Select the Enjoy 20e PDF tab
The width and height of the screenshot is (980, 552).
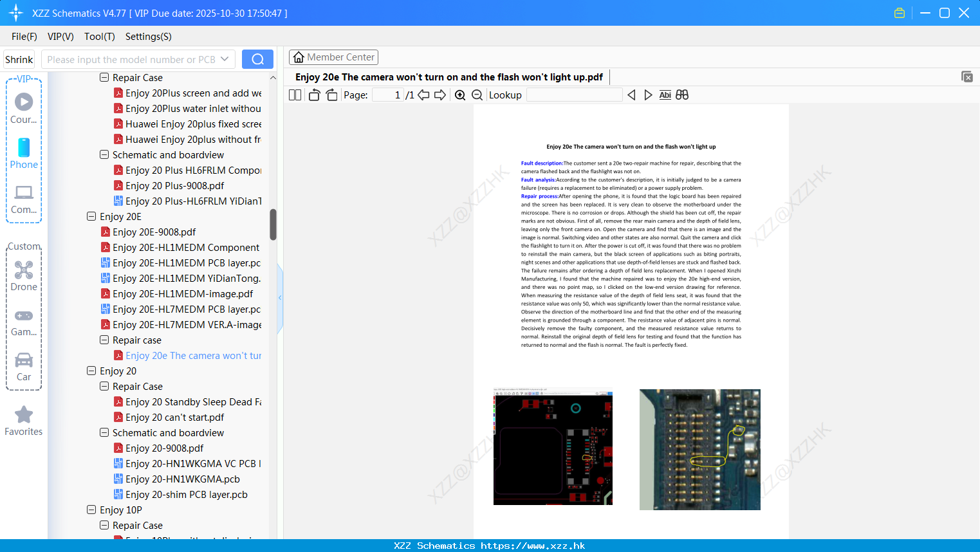click(x=449, y=77)
